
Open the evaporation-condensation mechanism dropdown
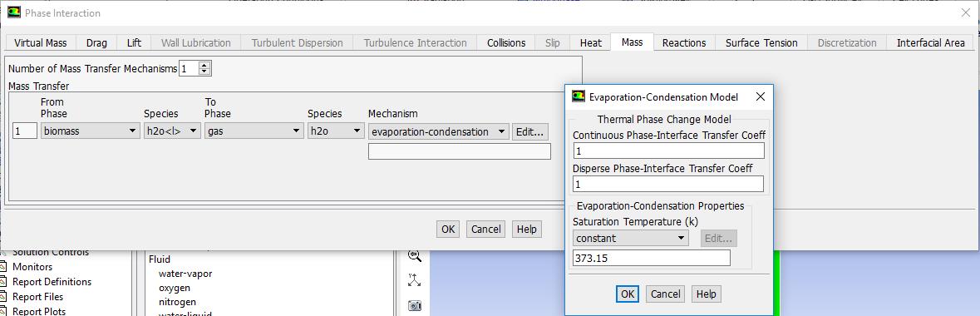point(438,131)
